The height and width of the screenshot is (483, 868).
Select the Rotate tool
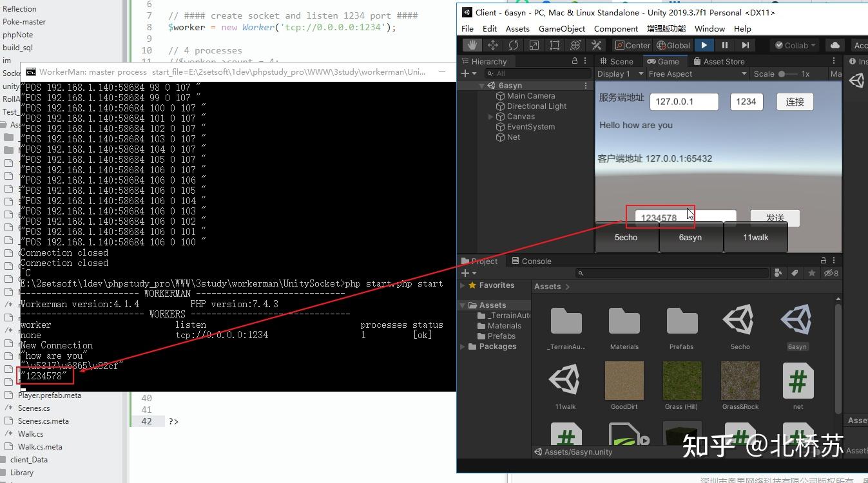coord(513,45)
